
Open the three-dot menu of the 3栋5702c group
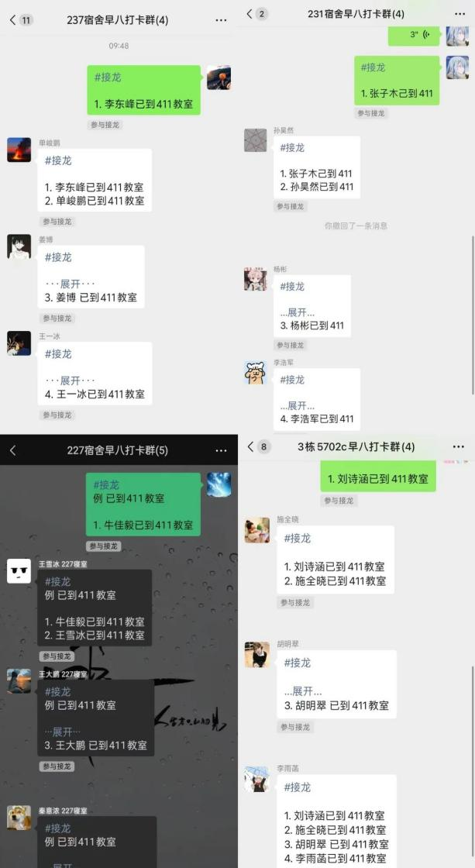459,446
